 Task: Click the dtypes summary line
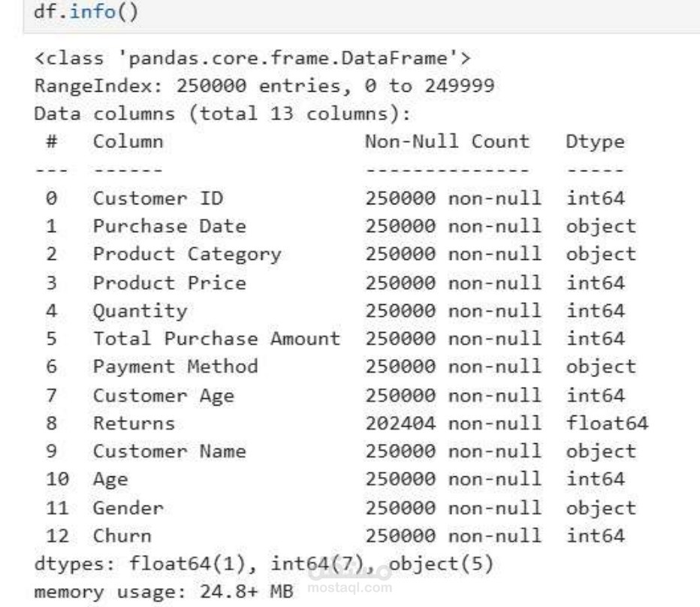264,564
